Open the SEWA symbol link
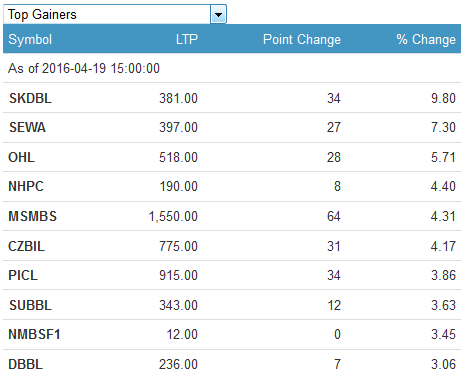This screenshot has width=463, height=376. coord(27,127)
